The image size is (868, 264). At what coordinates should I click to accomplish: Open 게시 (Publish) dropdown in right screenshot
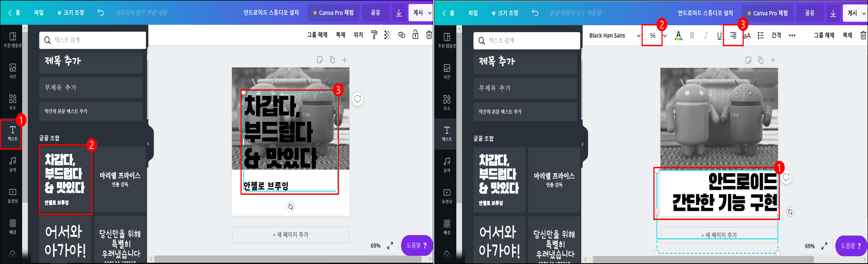(856, 13)
